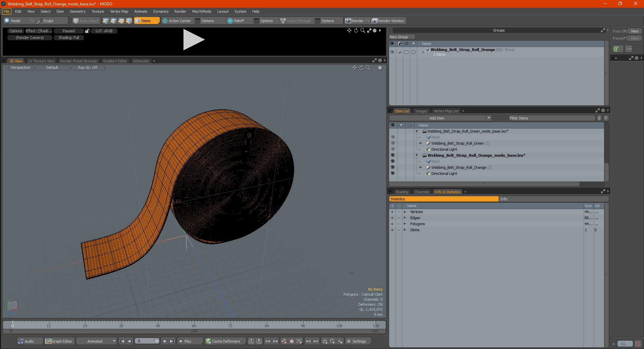Expand Polygons statistics row
Image resolution: width=644 pixels, height=349 pixels.
coord(405,224)
